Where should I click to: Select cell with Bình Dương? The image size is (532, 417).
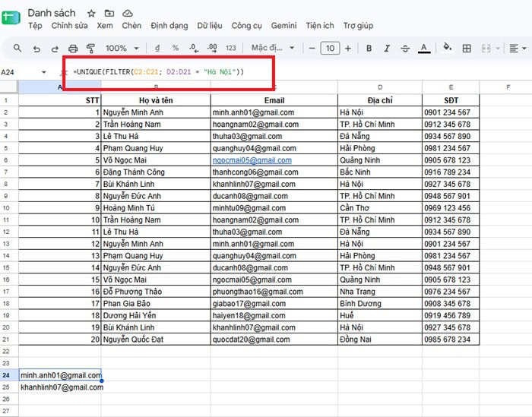point(380,303)
